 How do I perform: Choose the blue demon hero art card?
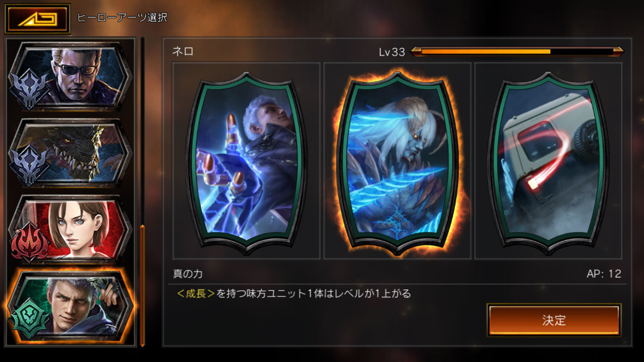tap(397, 162)
